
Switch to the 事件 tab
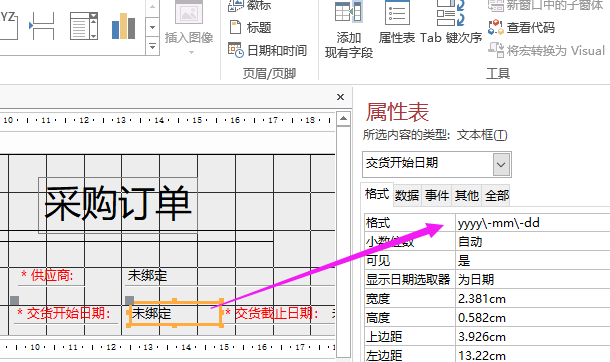click(x=436, y=195)
